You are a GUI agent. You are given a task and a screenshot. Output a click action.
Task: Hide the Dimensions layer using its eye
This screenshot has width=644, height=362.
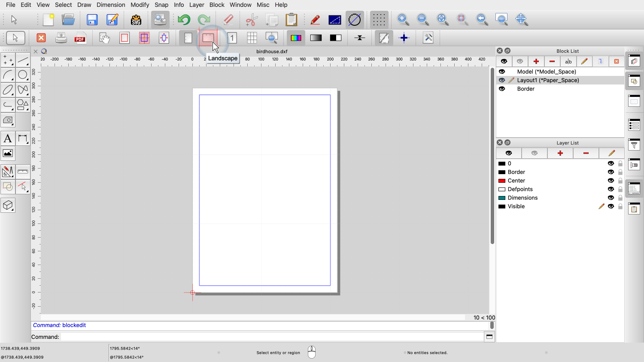tap(611, 198)
